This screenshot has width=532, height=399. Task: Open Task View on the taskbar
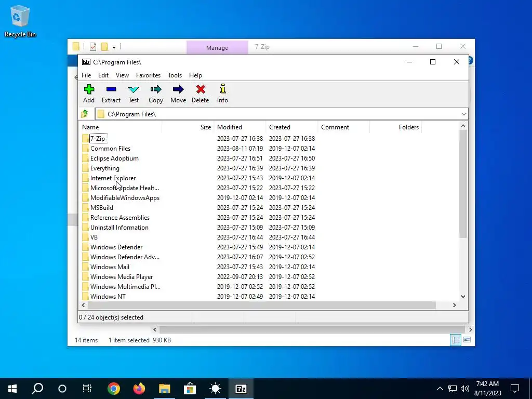[x=87, y=389]
